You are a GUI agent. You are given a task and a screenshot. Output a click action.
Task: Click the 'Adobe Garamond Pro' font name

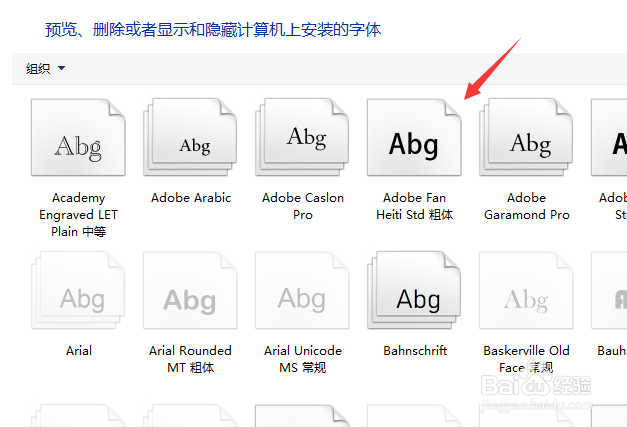(x=527, y=206)
